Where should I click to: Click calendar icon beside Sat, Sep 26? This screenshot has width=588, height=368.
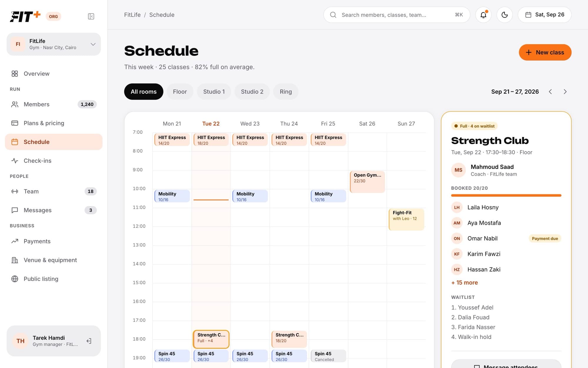pos(528,15)
